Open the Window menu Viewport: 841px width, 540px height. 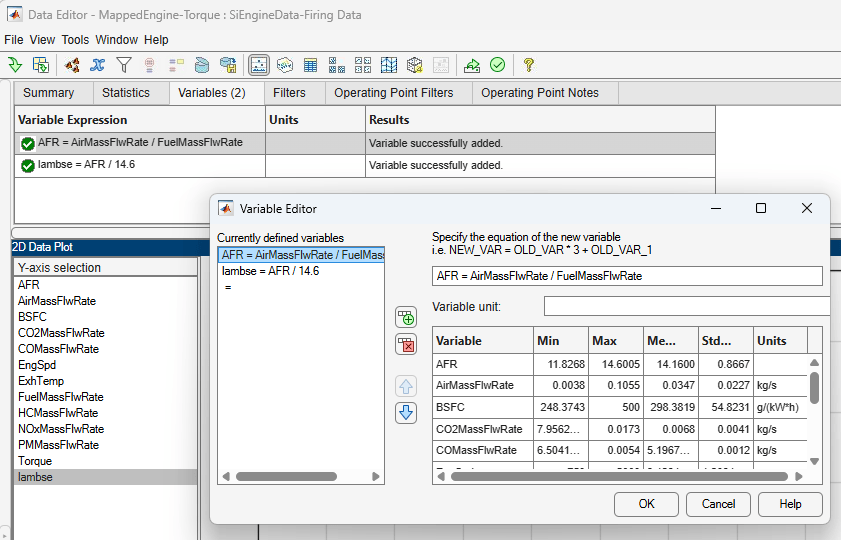coord(116,40)
